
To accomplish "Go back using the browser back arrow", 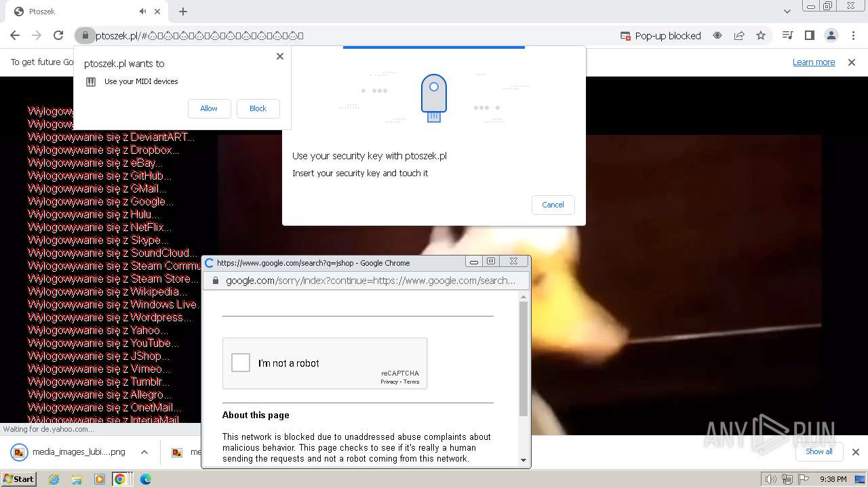I will point(15,35).
